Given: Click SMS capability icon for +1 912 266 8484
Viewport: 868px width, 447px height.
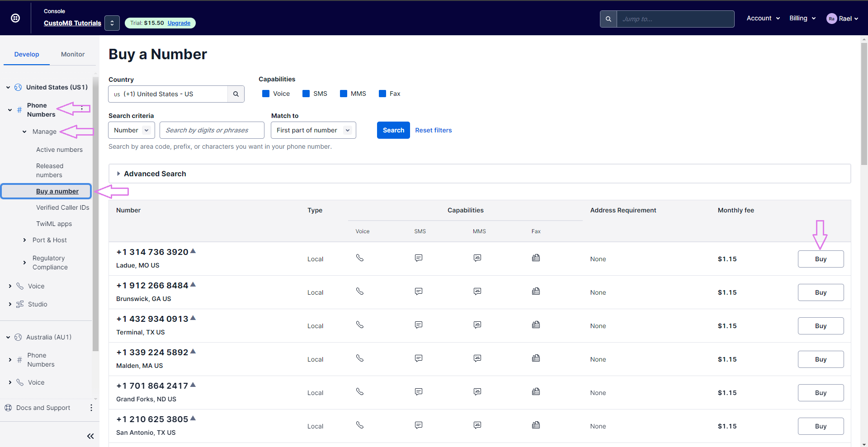Looking at the screenshot, I should point(419,291).
